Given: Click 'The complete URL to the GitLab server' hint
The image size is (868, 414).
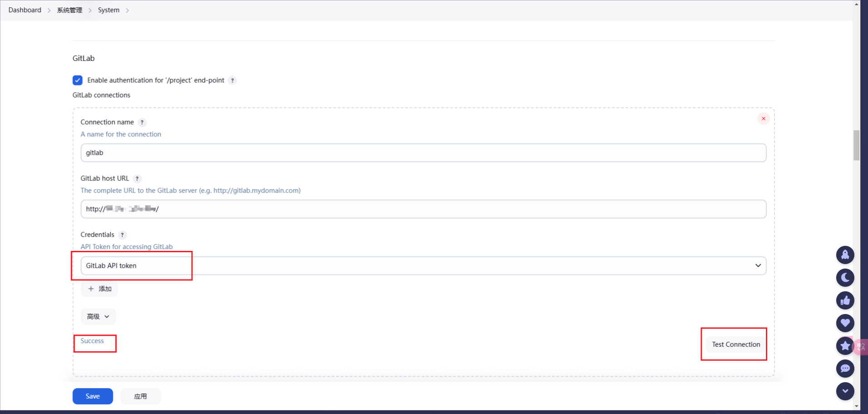Looking at the screenshot, I should tap(191, 190).
